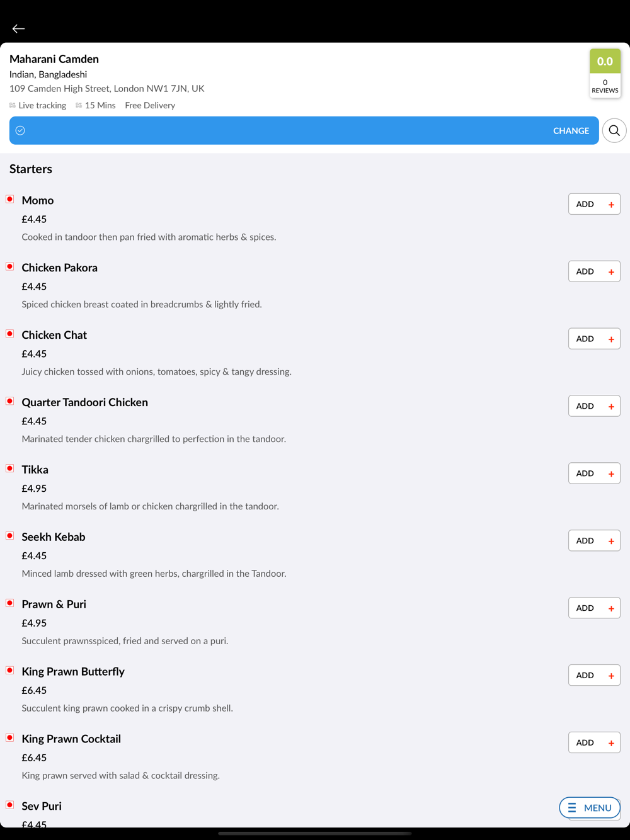Add King Prawn Butterfly to basket
Screen dimensions: 630x840
594,676
